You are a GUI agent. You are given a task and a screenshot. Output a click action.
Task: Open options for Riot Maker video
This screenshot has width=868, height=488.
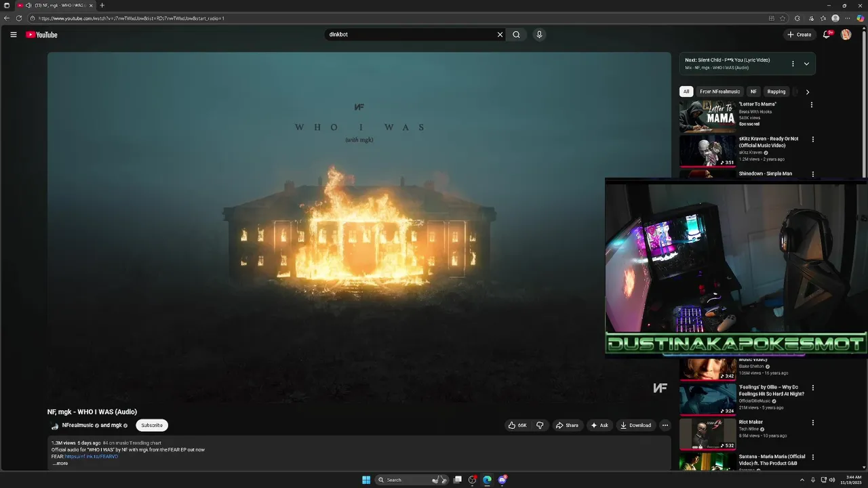[x=813, y=422]
